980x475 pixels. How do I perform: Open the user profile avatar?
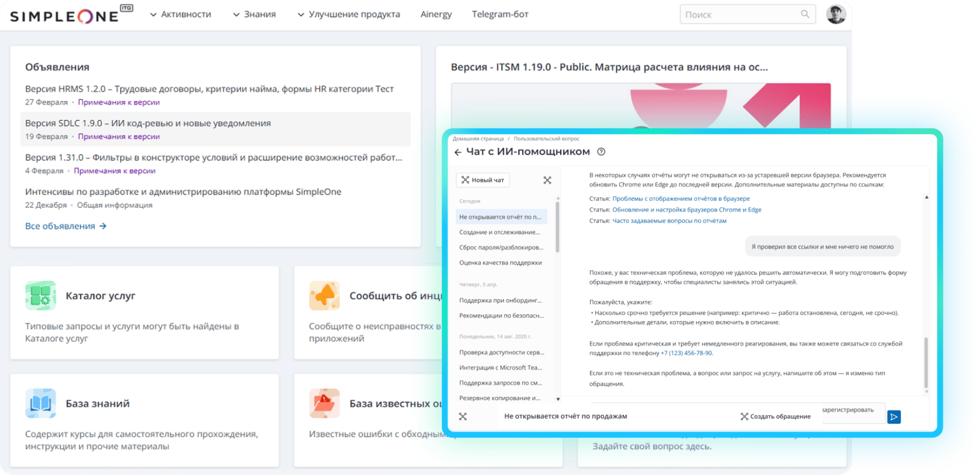836,14
